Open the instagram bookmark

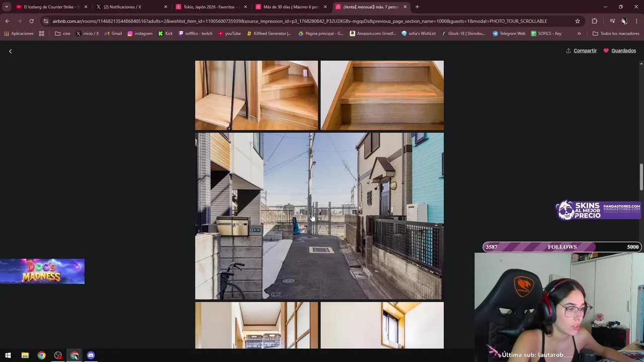coord(140,34)
